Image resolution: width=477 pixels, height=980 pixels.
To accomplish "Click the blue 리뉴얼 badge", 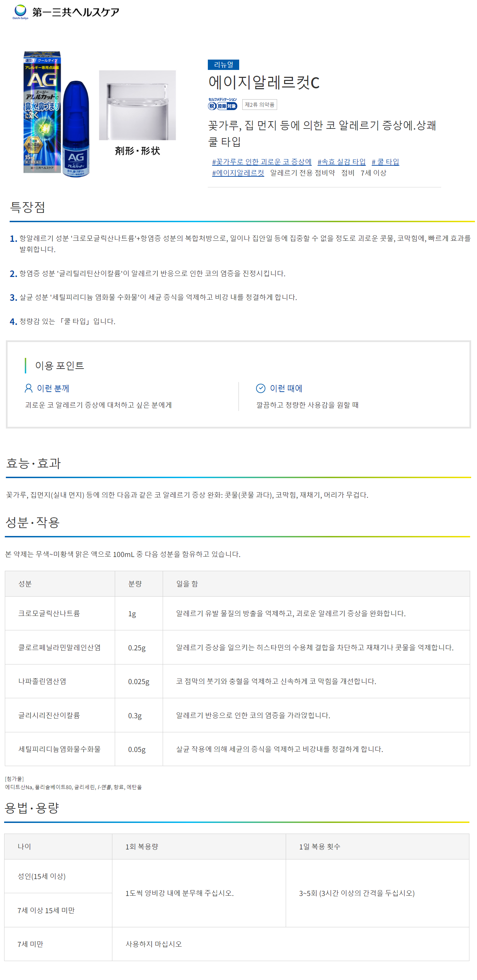I will (x=223, y=65).
